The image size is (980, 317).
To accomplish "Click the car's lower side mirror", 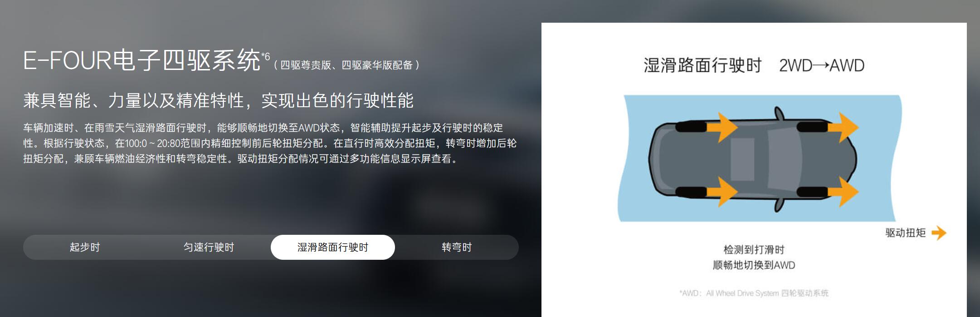I will (x=779, y=205).
